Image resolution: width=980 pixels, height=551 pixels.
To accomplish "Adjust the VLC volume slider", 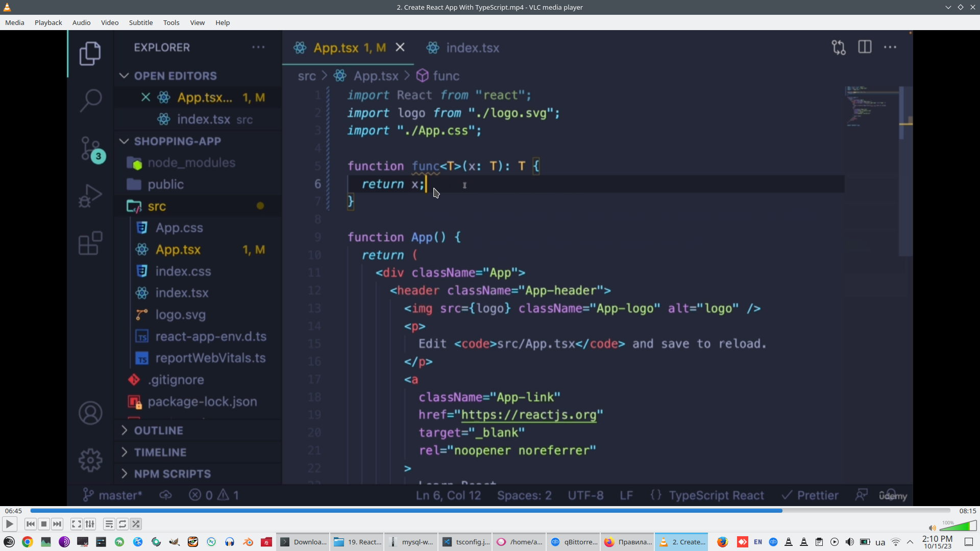I will click(958, 527).
